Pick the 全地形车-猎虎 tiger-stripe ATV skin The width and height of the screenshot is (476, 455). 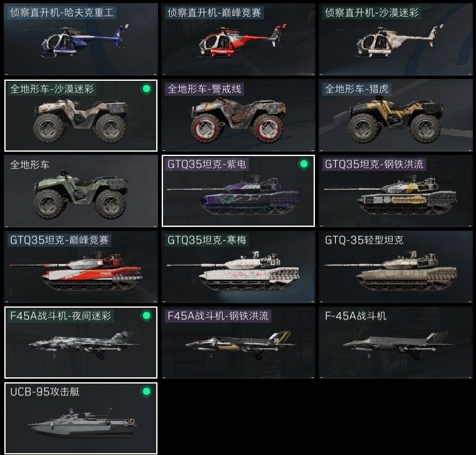(396, 115)
